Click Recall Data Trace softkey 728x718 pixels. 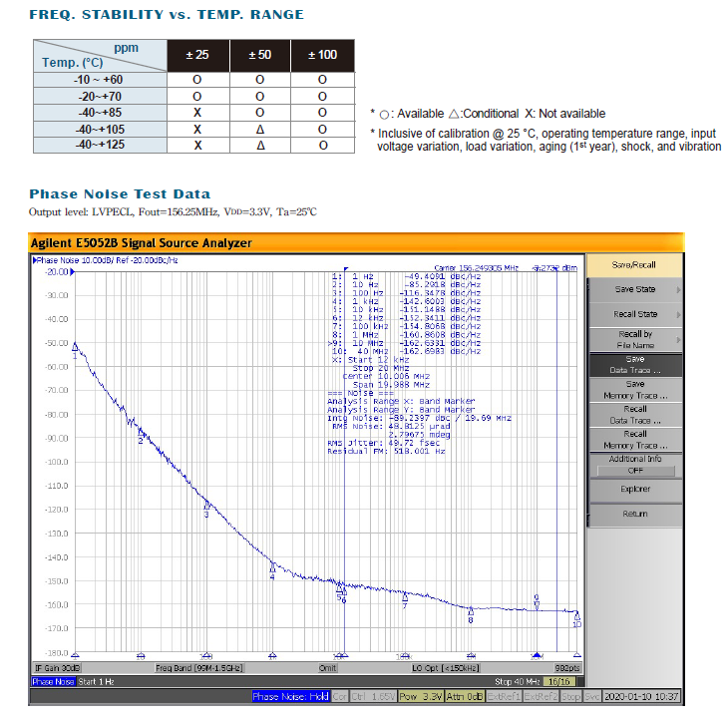[x=634, y=415]
